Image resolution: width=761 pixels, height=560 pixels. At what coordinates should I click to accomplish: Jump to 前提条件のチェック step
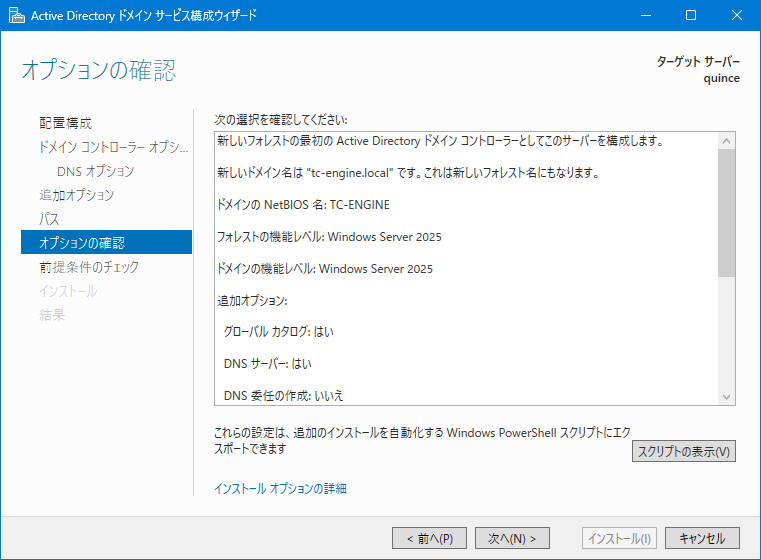click(89, 267)
